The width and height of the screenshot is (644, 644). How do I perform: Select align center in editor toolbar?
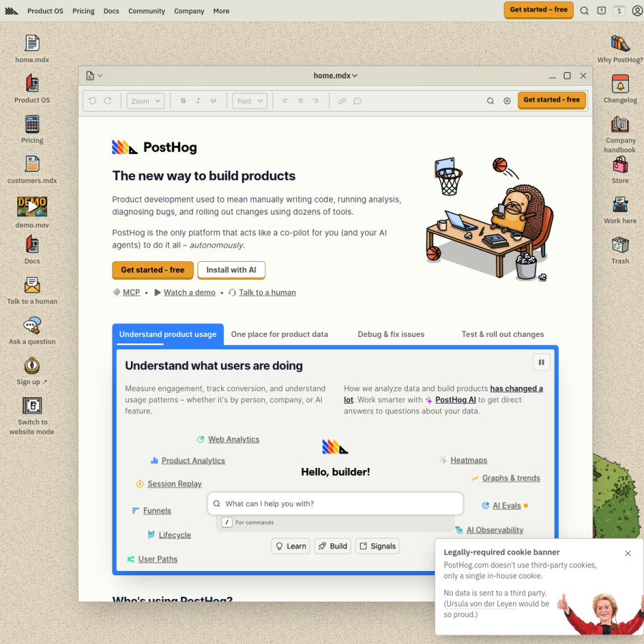(x=301, y=101)
